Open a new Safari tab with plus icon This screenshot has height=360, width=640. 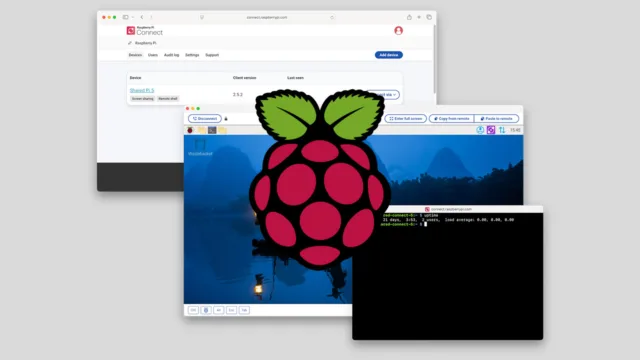click(x=419, y=17)
